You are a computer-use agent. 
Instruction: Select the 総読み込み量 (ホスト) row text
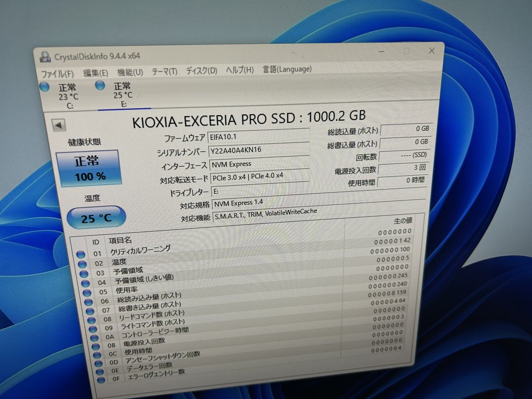149,297
